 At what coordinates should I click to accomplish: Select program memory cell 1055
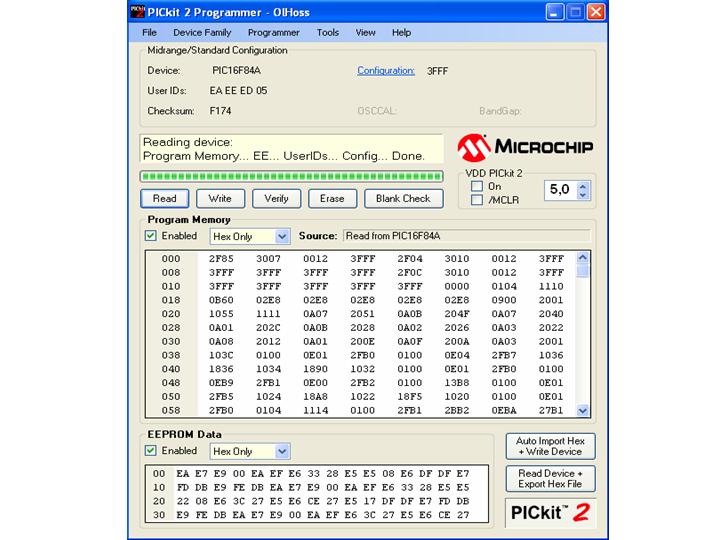coord(221,314)
